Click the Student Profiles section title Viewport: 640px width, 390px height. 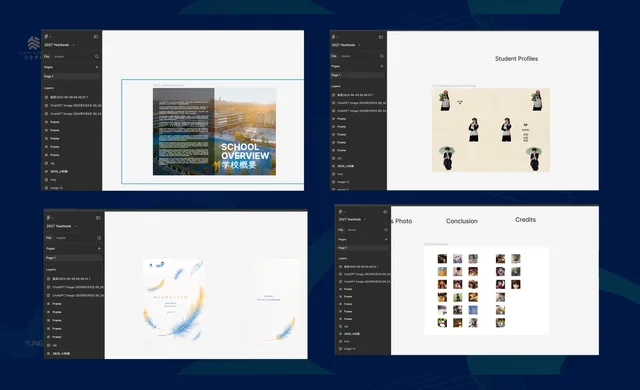(516, 59)
